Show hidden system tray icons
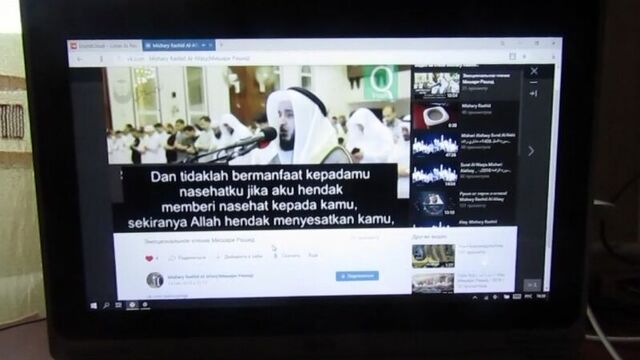 tap(475, 298)
